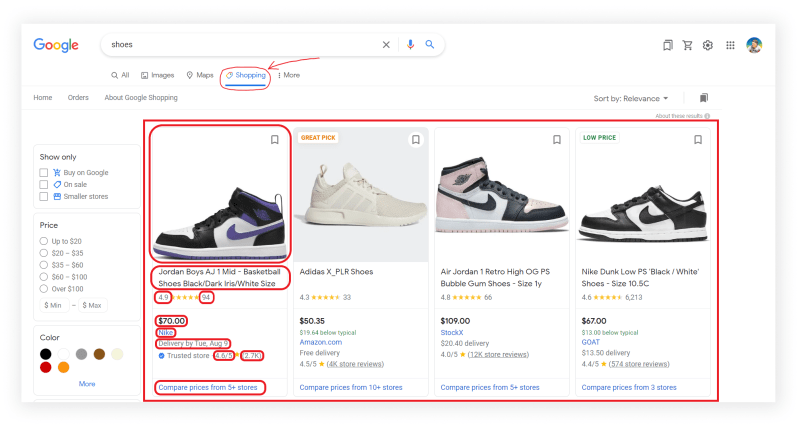Select the Over $100 price option
The height and width of the screenshot is (426, 800).
(x=43, y=288)
